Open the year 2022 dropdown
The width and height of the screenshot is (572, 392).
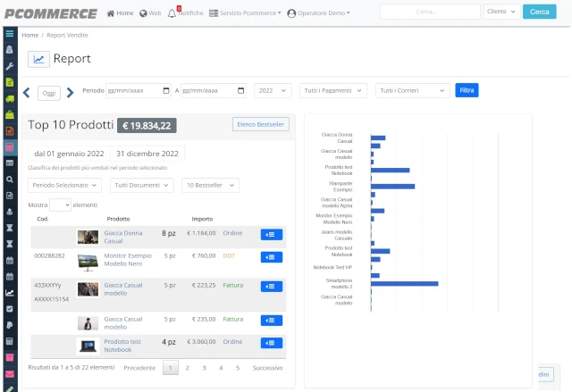click(273, 91)
